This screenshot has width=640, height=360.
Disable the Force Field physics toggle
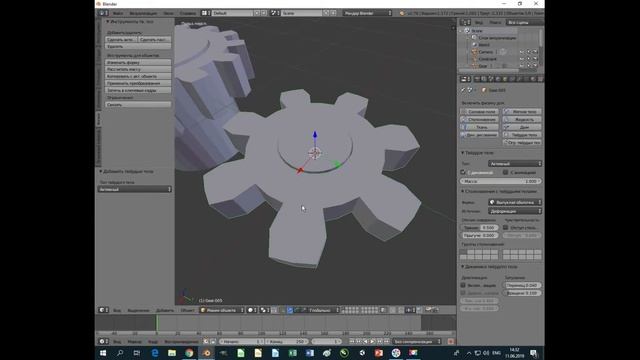pyautogui.click(x=480, y=111)
